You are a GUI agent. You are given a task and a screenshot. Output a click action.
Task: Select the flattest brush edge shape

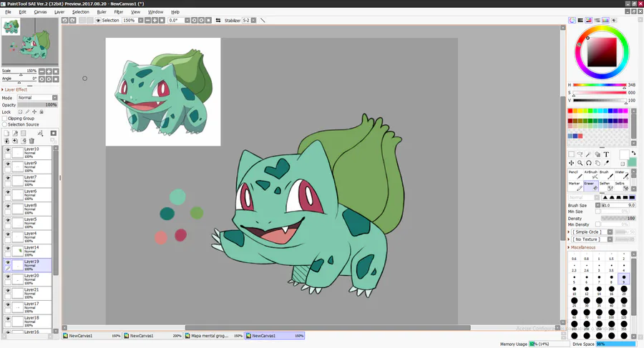click(x=632, y=197)
